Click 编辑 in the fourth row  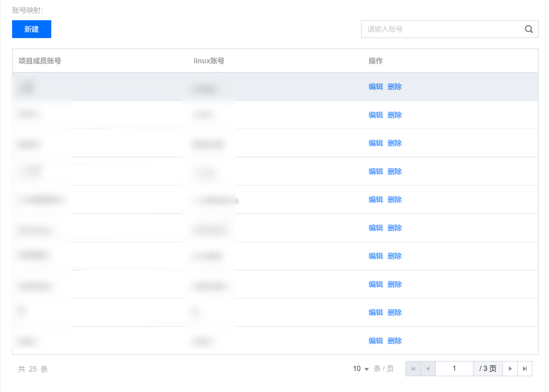click(376, 171)
